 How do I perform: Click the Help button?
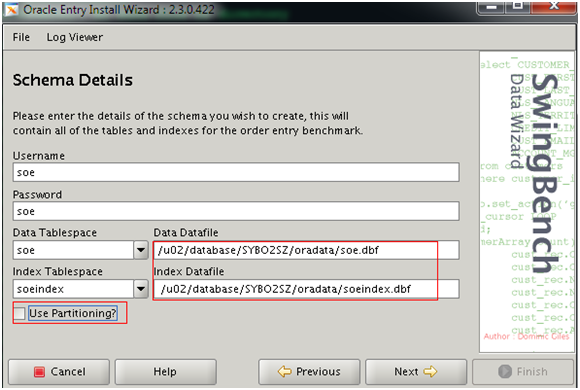pyautogui.click(x=165, y=371)
